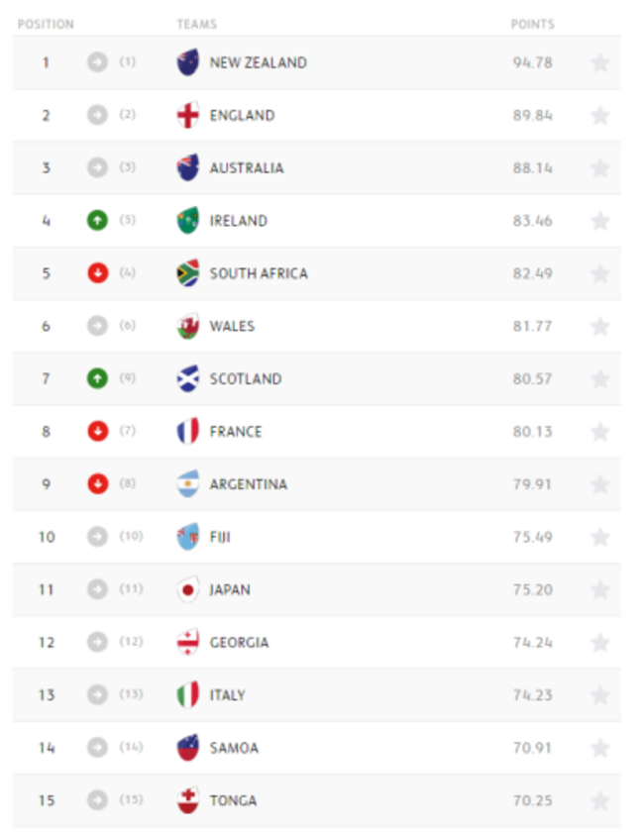Click the ITALY team name

point(227,694)
